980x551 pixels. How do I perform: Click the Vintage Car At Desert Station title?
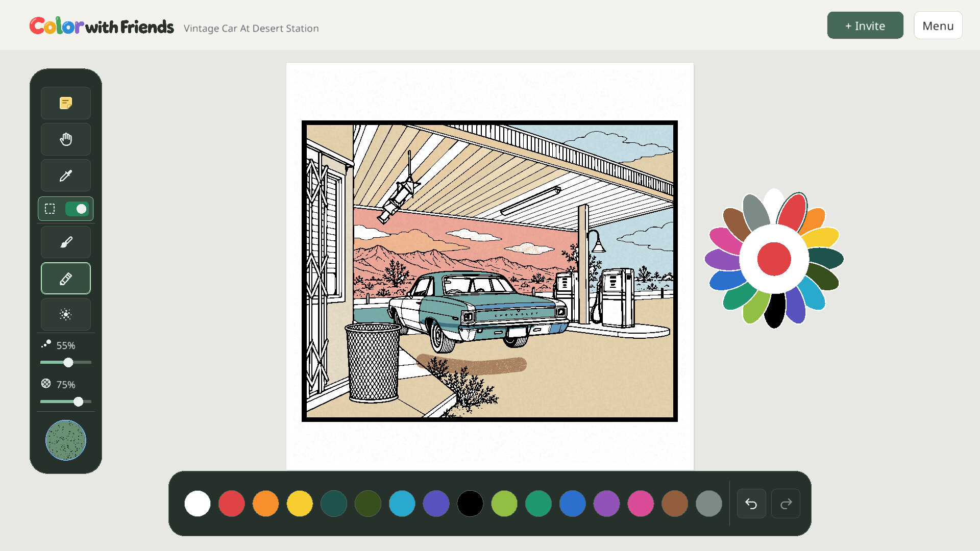tap(251, 29)
